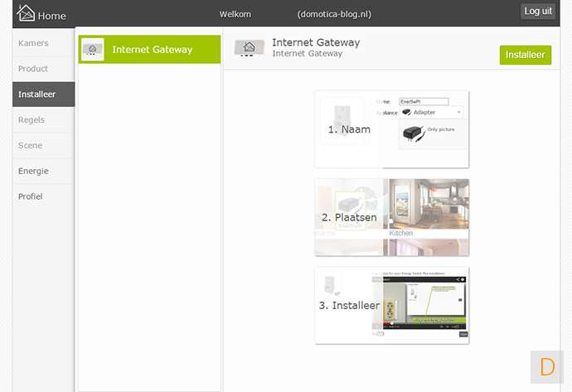The image size is (572, 392).
Task: Click the Kitchen room label
Action: tap(401, 233)
